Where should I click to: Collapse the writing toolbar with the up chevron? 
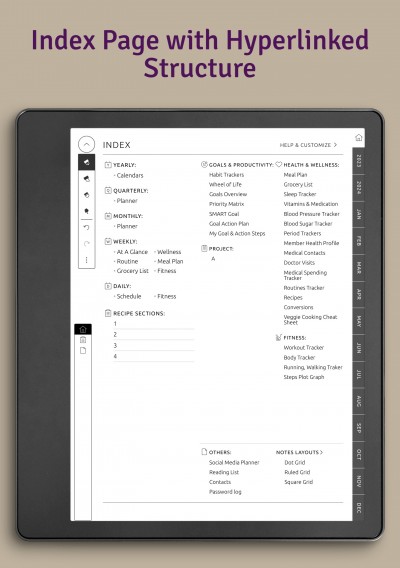(x=86, y=145)
